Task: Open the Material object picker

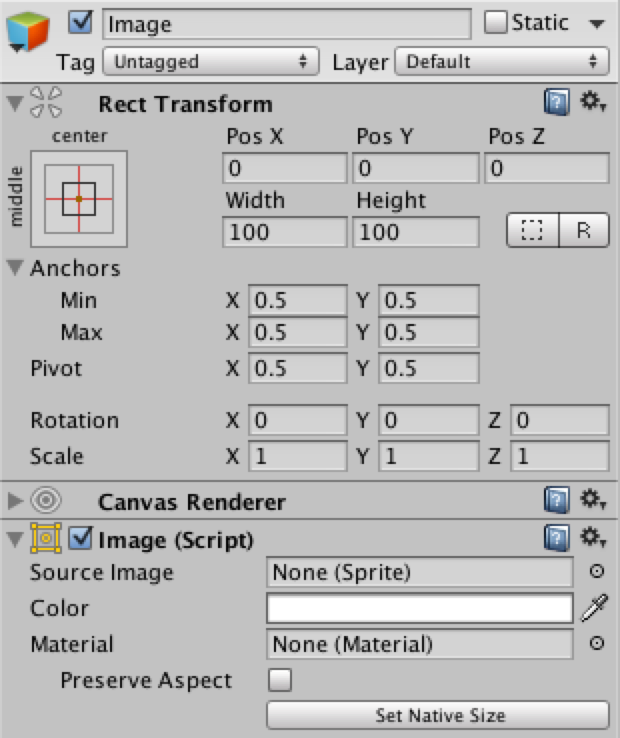Action: coord(597,644)
